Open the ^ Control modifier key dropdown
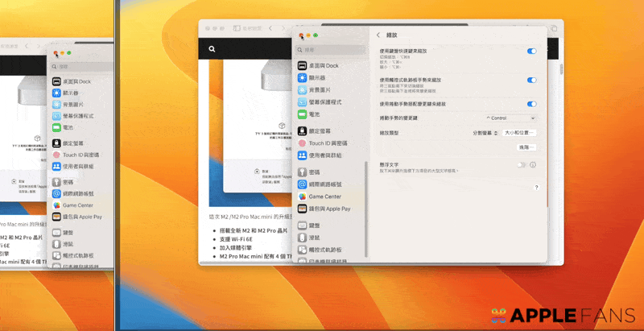 click(510, 118)
